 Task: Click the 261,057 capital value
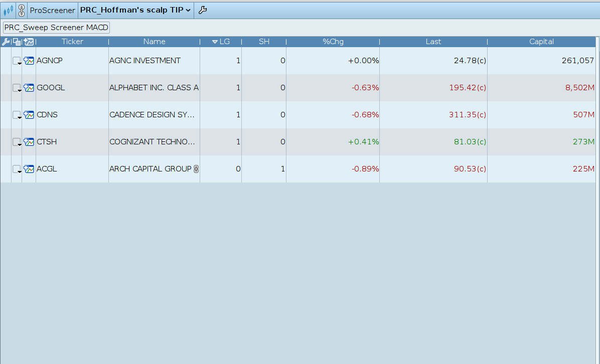[x=578, y=60]
